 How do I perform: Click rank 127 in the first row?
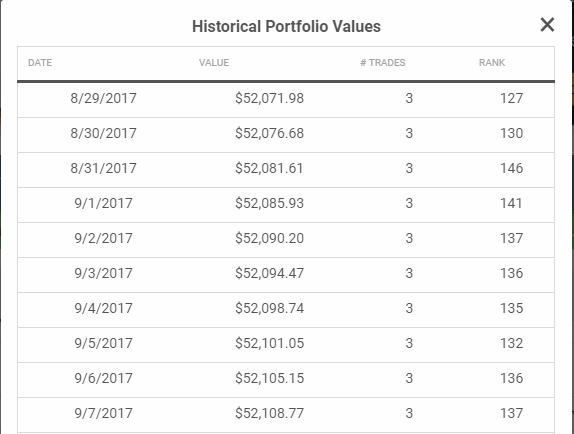point(511,98)
